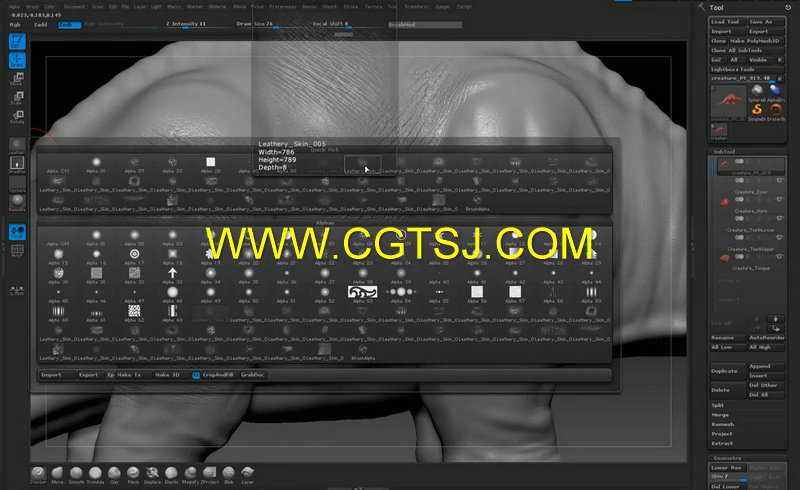
Task: Choose Alpha 63 striped alpha
Action: pyautogui.click(x=172, y=313)
